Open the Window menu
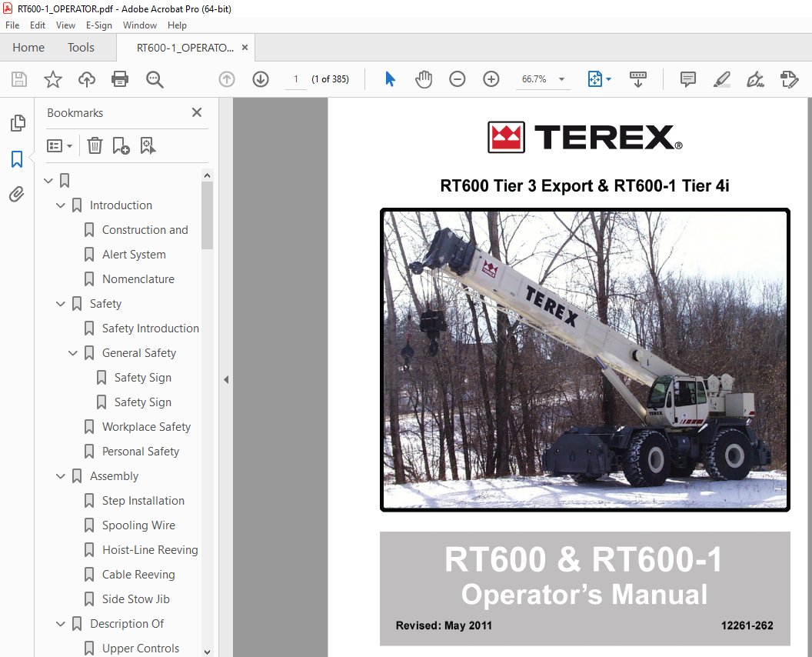812x657 pixels. 140,25
